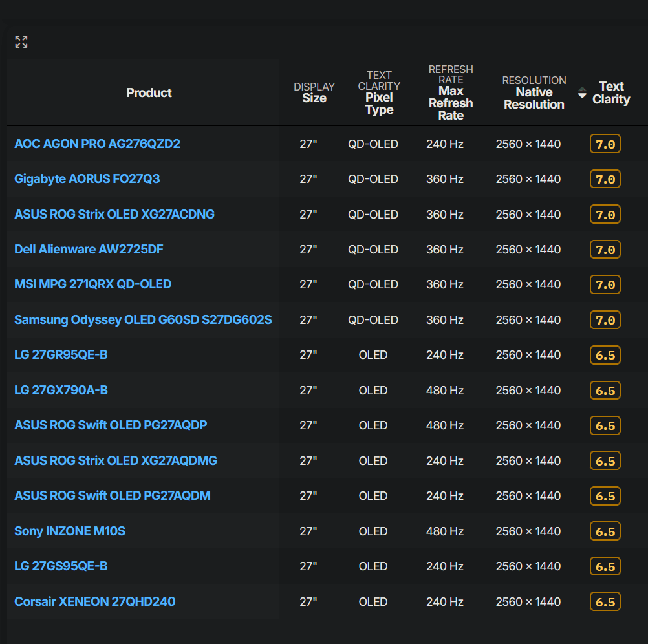Click 6.5 score for ASUS PG27AQDP

click(605, 425)
